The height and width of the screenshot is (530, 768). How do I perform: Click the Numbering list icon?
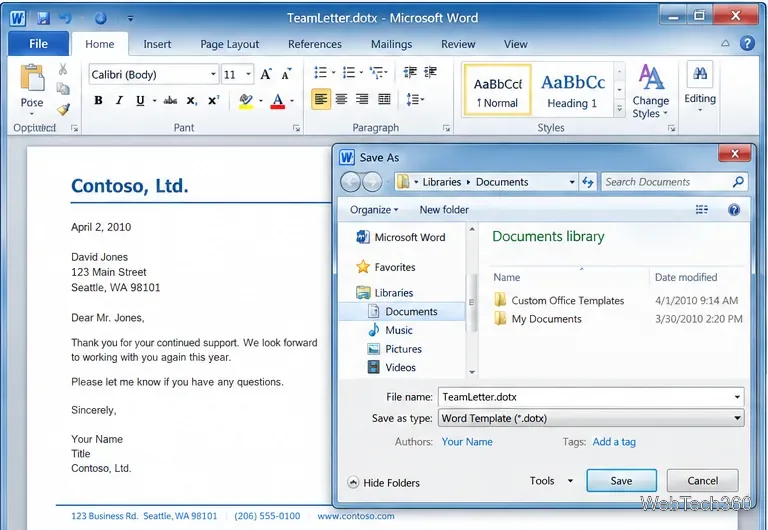[349, 72]
